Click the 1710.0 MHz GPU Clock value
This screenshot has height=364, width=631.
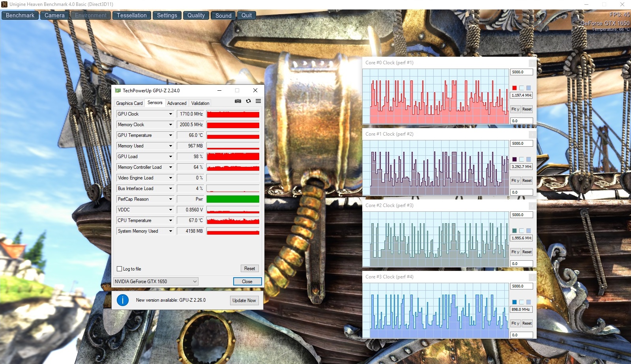point(190,114)
